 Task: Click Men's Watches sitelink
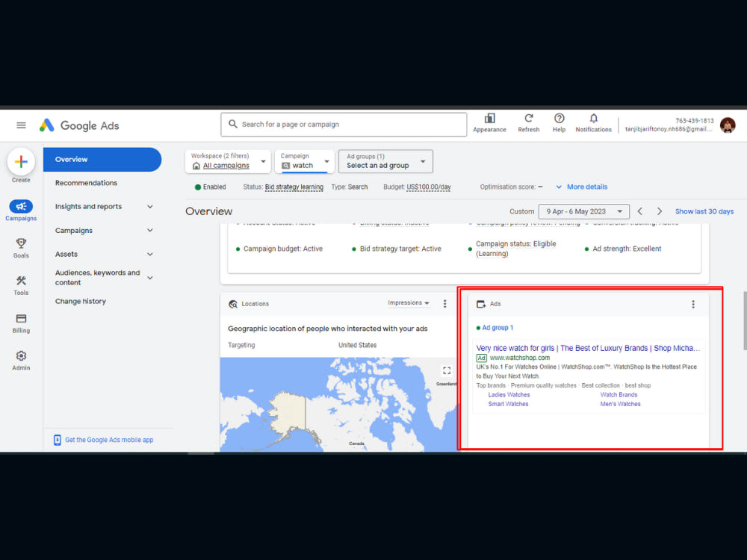620,404
